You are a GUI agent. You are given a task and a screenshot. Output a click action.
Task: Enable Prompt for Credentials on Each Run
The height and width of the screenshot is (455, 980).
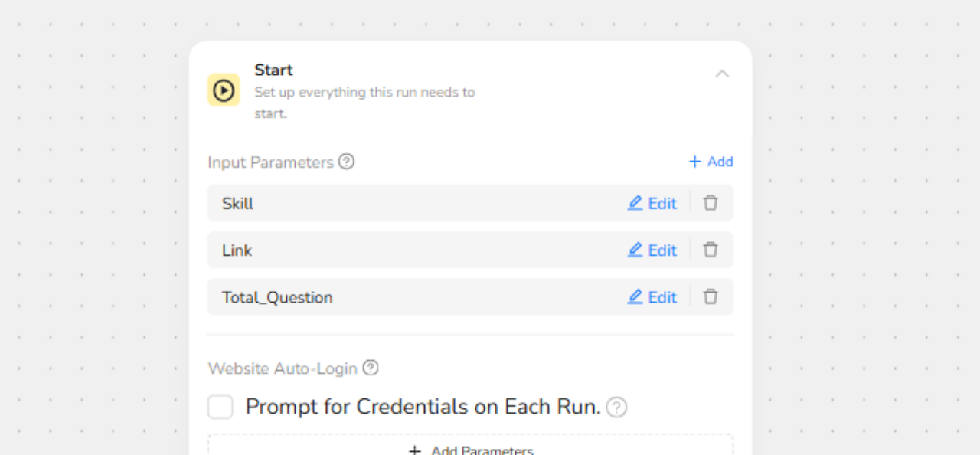click(x=220, y=407)
